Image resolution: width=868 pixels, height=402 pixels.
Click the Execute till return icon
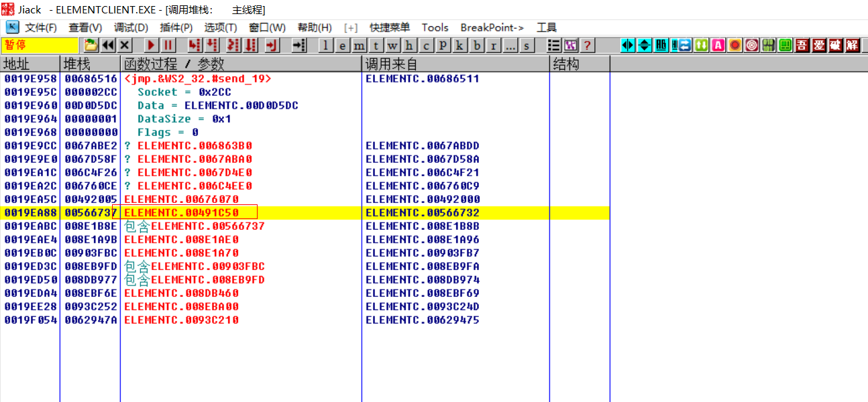[x=272, y=45]
